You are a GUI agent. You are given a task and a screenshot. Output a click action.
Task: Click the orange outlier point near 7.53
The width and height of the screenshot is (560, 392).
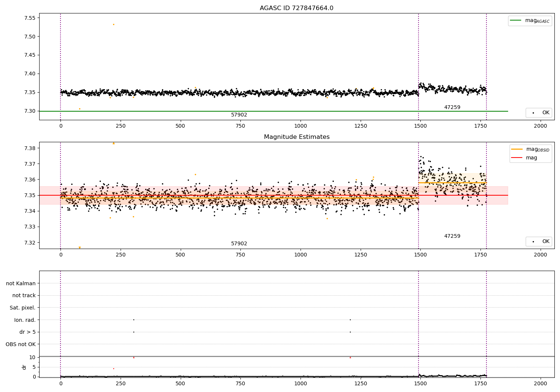click(113, 25)
